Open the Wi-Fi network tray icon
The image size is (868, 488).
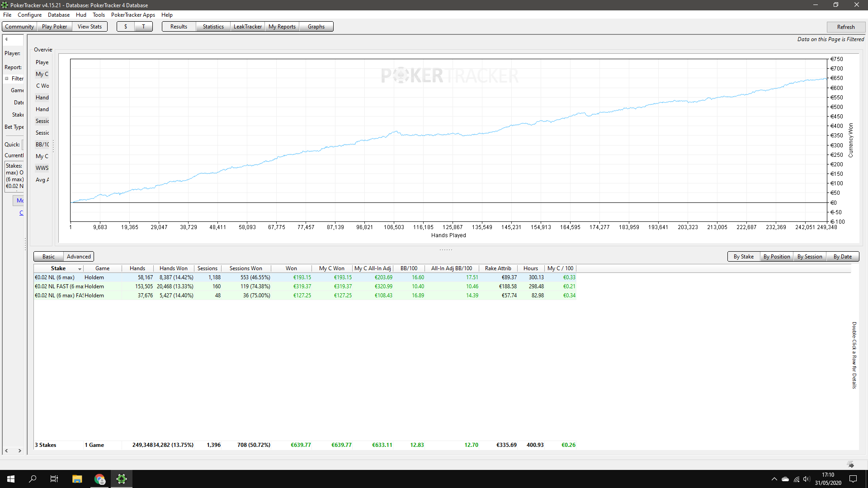coord(797,479)
